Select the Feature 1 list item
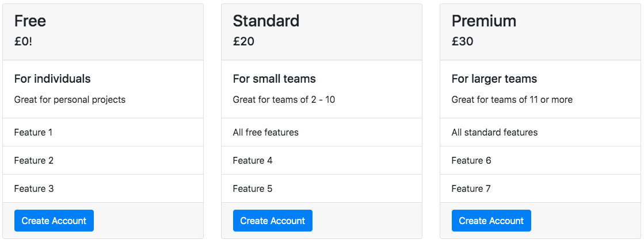The image size is (644, 243). 33,132
